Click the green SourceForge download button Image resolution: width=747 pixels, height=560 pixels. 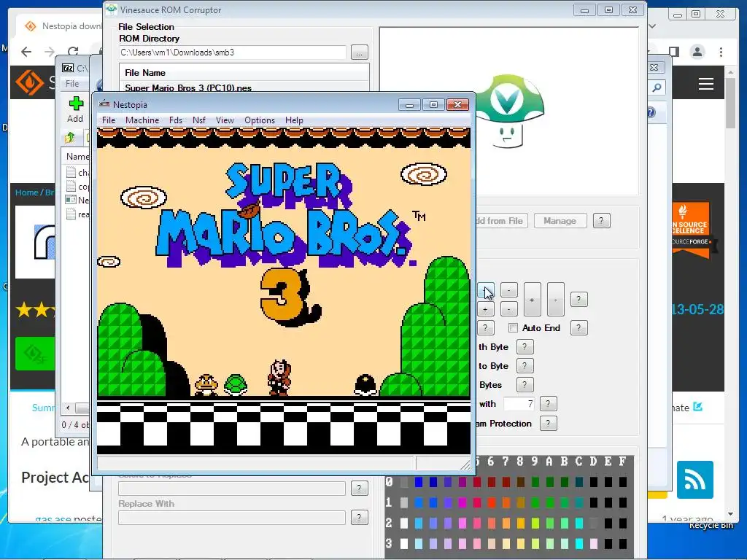coord(35,354)
